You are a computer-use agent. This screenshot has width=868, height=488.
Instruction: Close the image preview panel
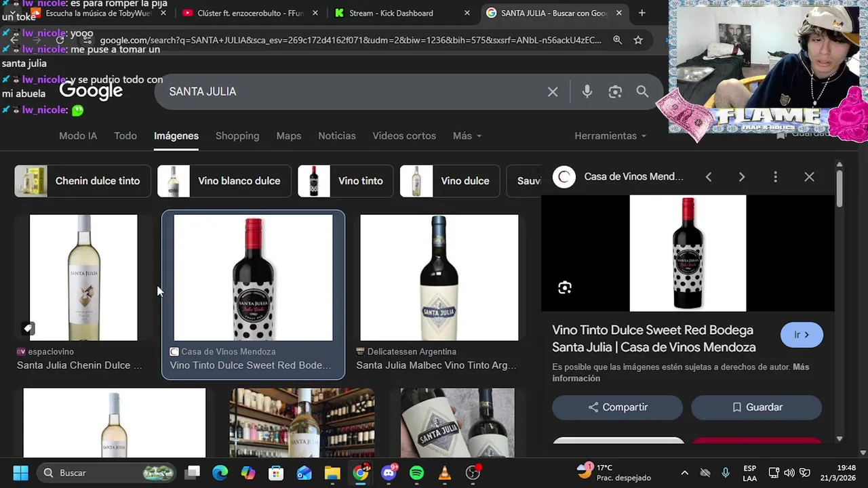809,177
